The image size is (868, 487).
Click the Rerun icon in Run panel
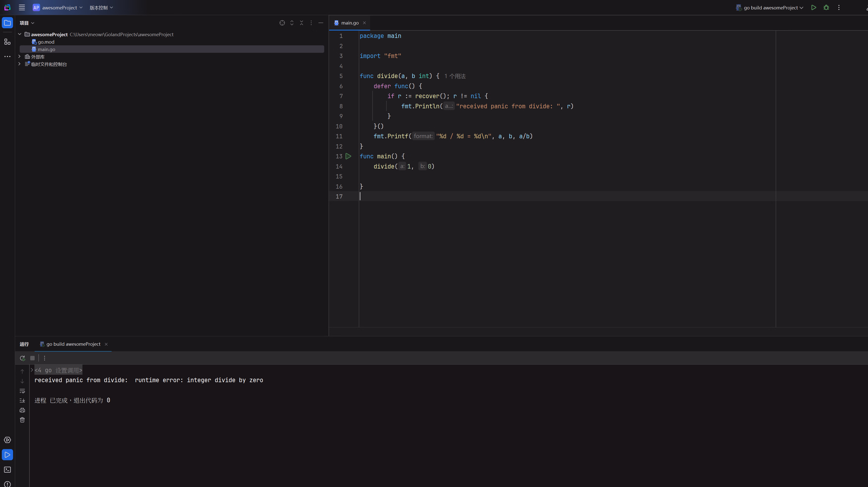(22, 358)
